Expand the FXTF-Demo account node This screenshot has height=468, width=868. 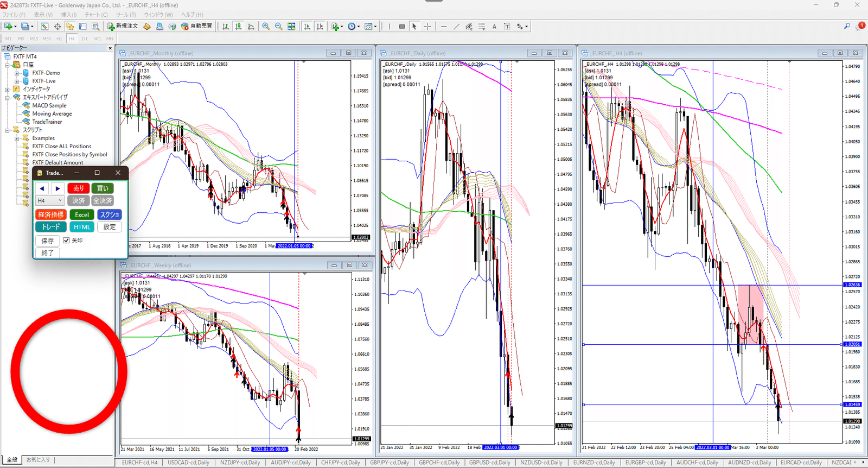tap(17, 73)
